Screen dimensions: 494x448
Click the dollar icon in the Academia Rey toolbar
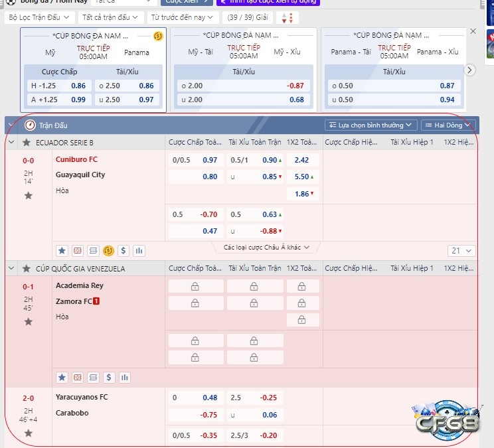coord(109,378)
